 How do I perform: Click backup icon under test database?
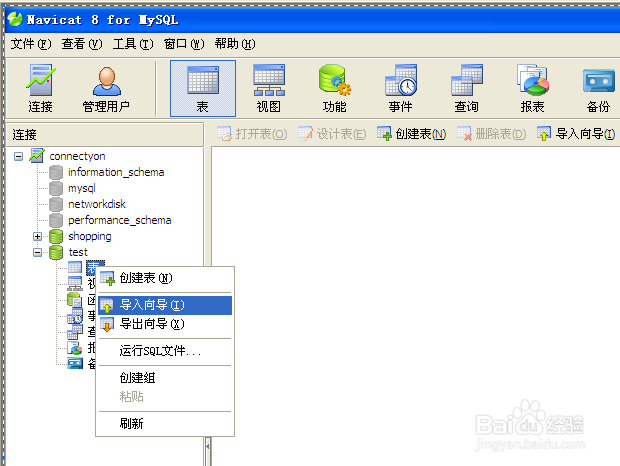coord(75,363)
